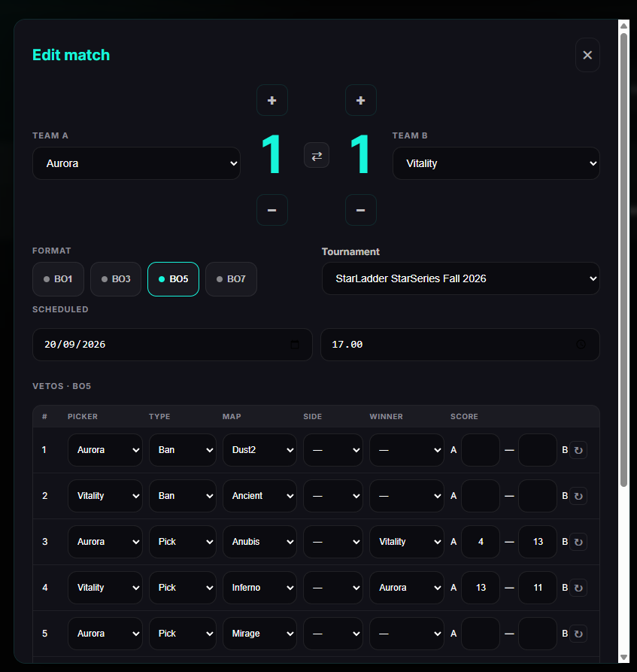Decrease Team B score with minus button
Screen dimensions: 637x672
tap(361, 210)
